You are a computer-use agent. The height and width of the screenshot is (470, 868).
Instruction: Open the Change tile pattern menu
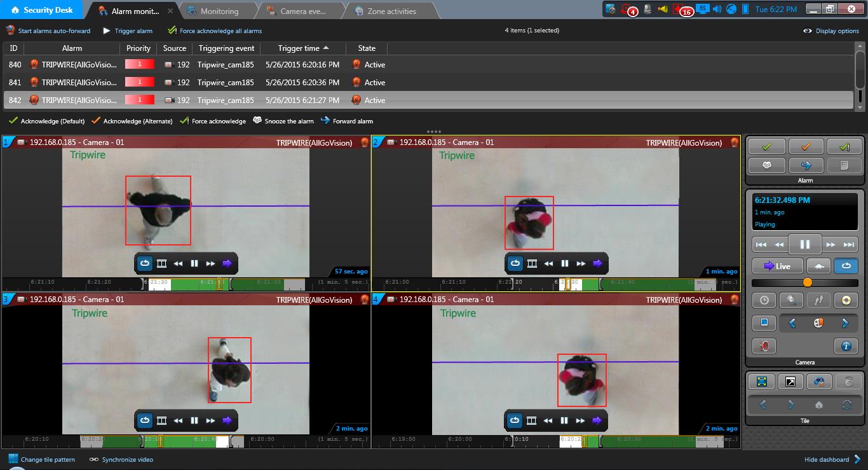42,459
